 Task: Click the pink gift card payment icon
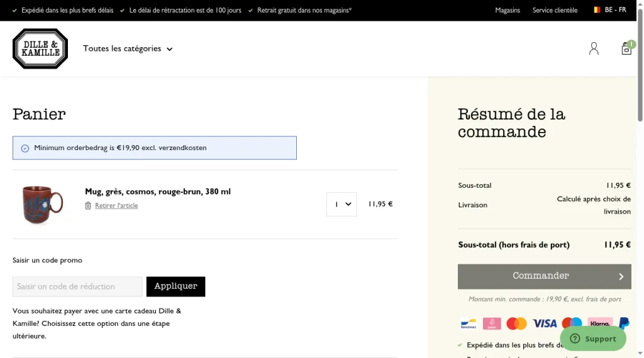pyautogui.click(x=492, y=323)
